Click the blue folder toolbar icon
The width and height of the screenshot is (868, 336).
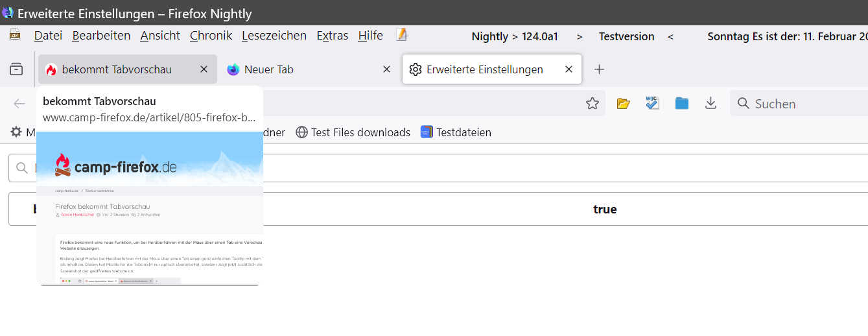[681, 104]
